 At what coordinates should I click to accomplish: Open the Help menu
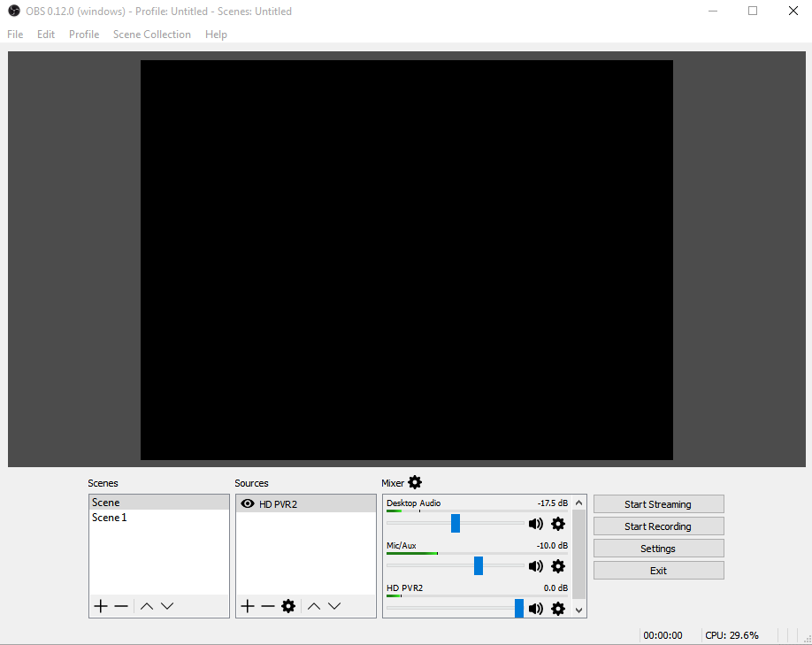point(216,35)
